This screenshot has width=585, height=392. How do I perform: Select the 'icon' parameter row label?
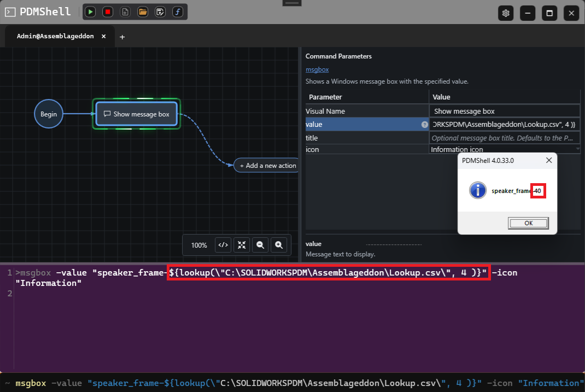pyautogui.click(x=312, y=149)
